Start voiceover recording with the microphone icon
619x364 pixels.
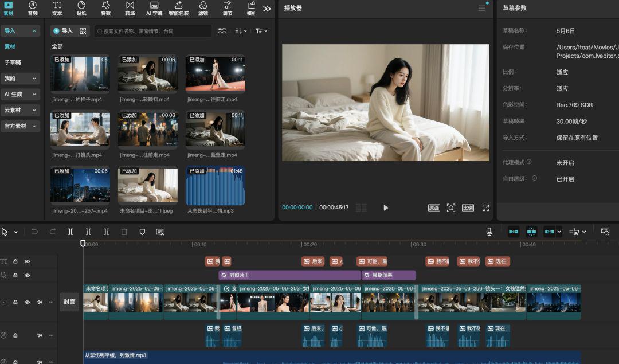tap(489, 232)
